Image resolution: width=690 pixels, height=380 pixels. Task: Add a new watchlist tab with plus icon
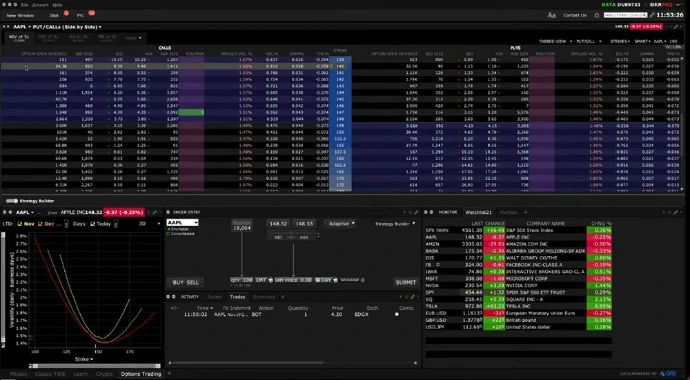525,212
